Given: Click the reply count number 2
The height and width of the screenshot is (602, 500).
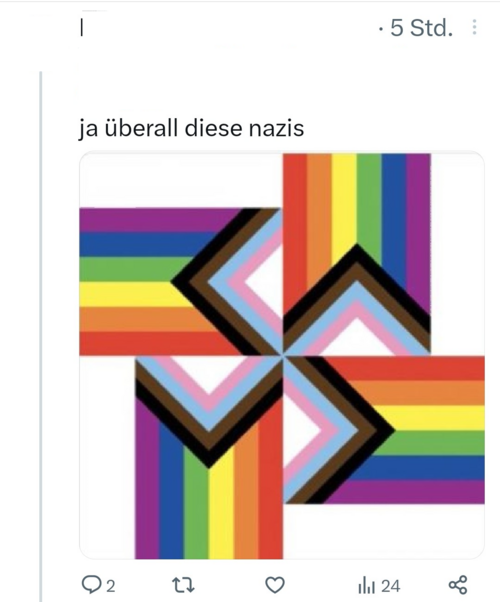Looking at the screenshot, I should coord(110,586).
